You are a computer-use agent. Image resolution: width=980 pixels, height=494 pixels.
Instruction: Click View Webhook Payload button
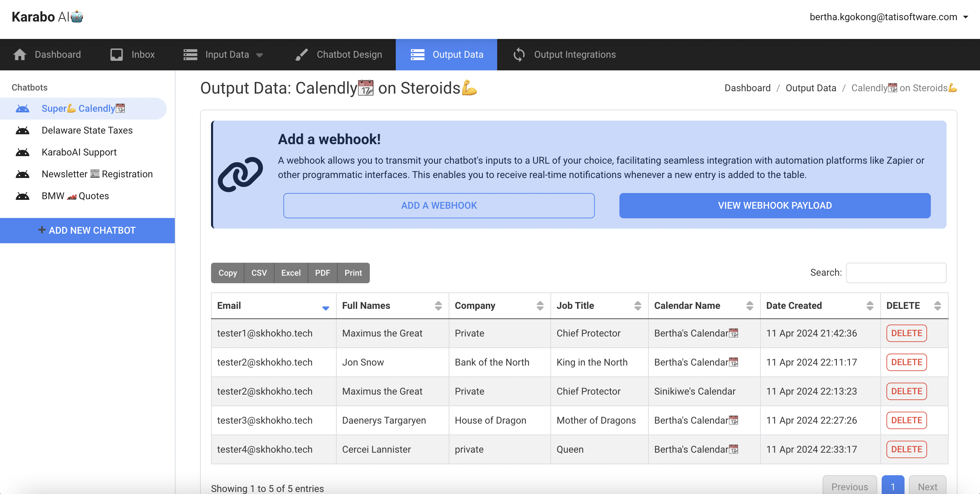coord(774,206)
